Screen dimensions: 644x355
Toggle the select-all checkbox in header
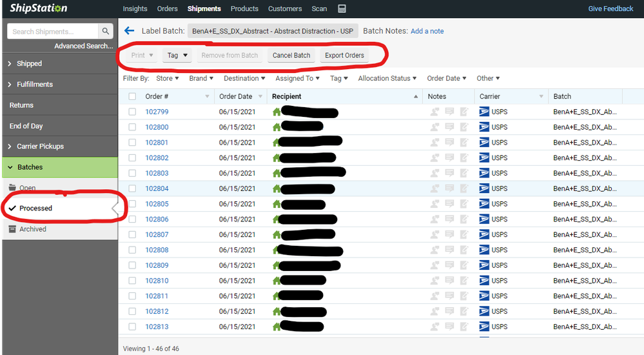click(x=132, y=96)
